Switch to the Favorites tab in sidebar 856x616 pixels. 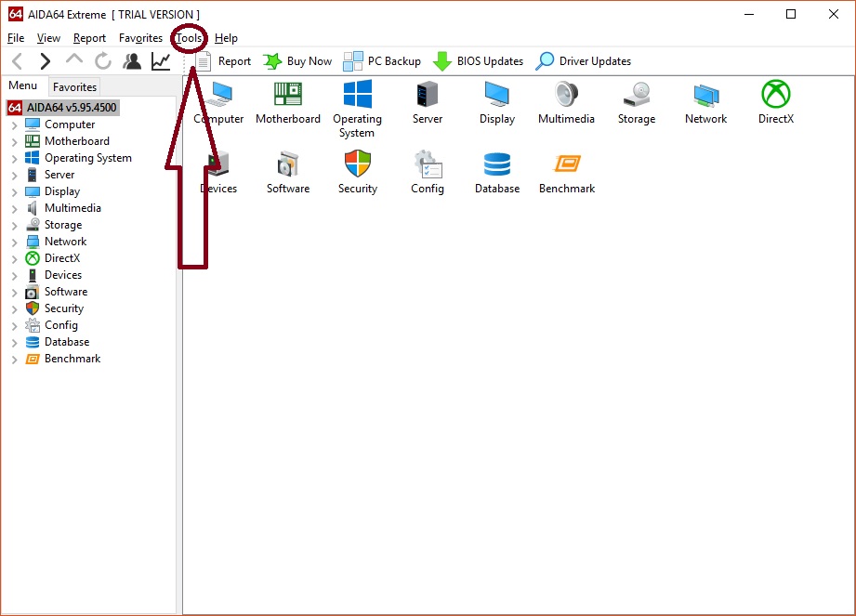tap(74, 86)
